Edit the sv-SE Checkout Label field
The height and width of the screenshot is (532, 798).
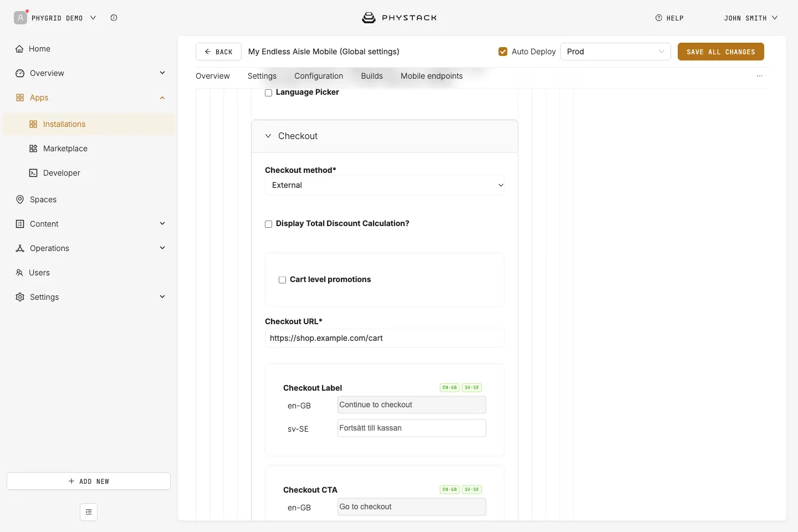point(412,428)
